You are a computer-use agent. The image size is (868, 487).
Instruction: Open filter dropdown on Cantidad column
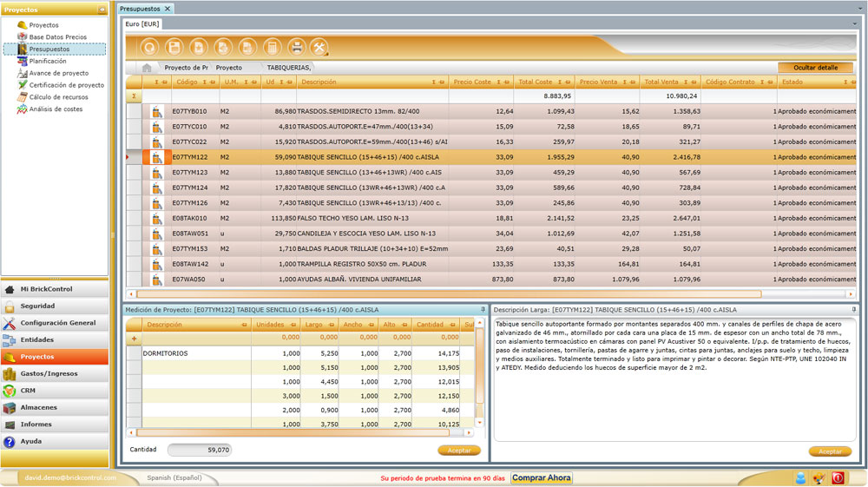click(452, 325)
